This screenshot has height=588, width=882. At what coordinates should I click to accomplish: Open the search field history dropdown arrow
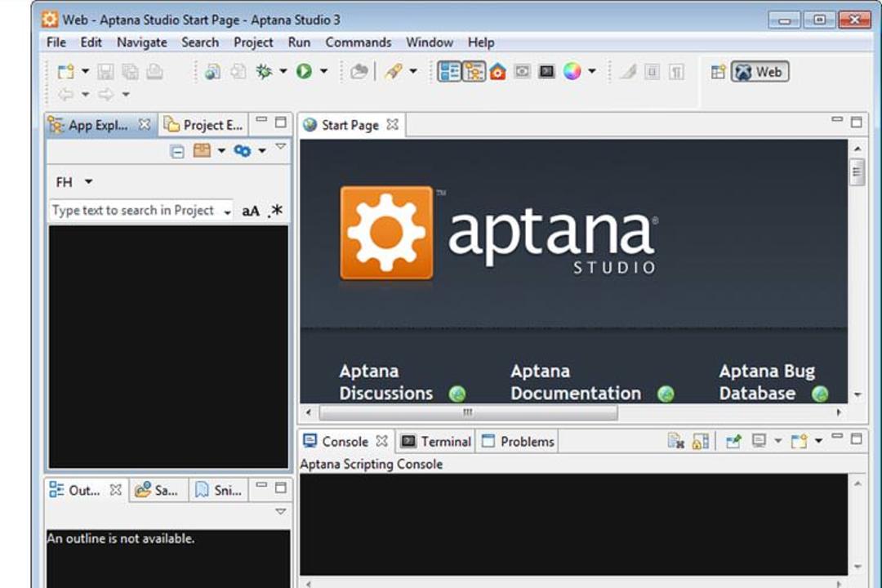click(x=227, y=212)
